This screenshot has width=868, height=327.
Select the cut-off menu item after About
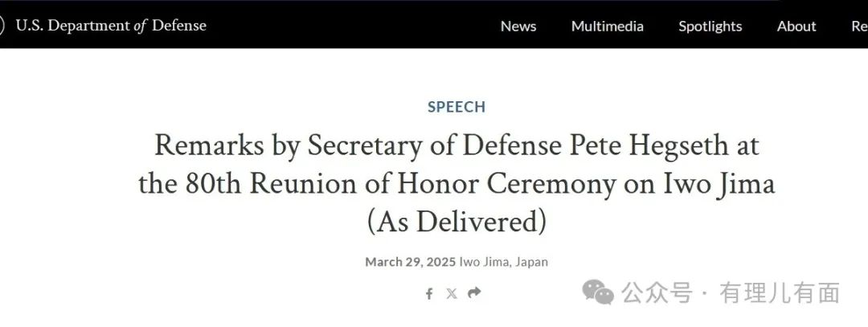point(859,26)
